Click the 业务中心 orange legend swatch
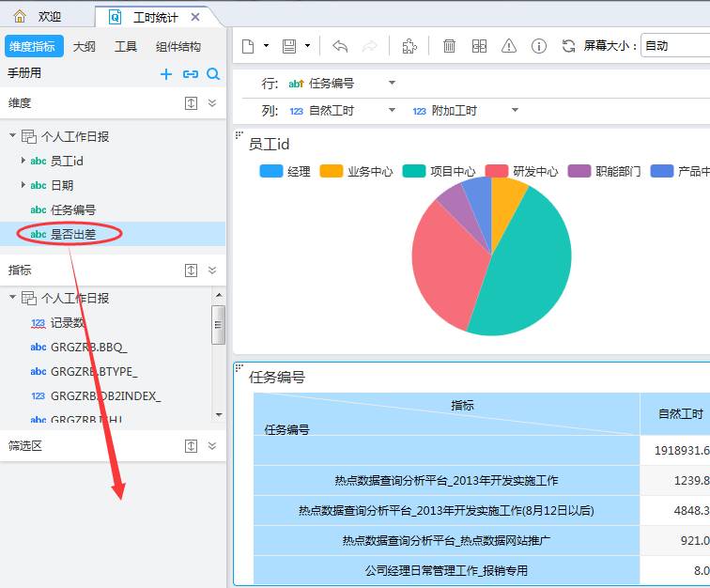The width and height of the screenshot is (710, 588). click(x=331, y=171)
